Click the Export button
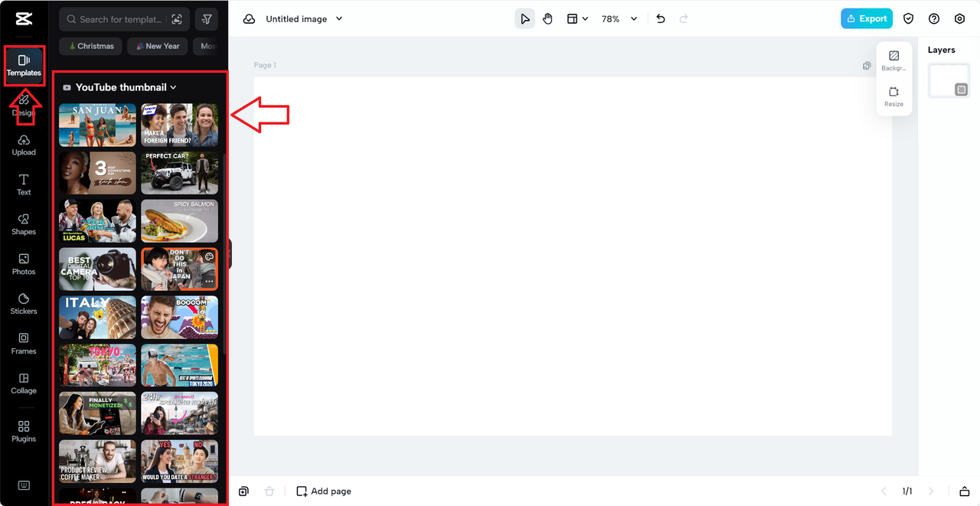 point(867,18)
